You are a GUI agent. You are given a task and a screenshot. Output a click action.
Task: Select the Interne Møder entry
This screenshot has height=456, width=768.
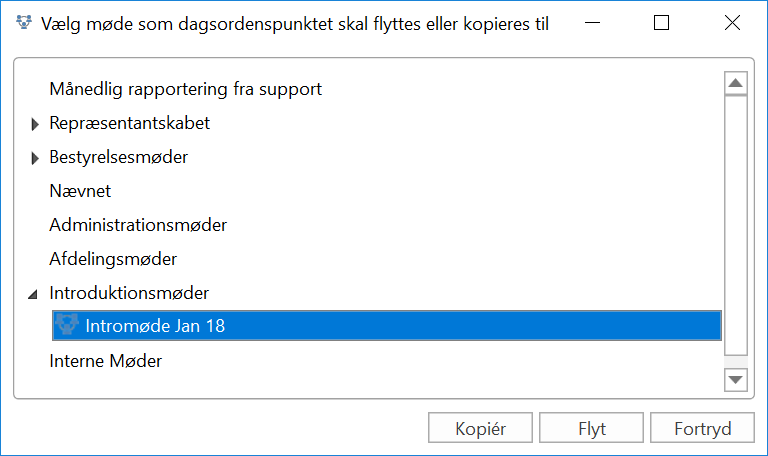point(106,361)
